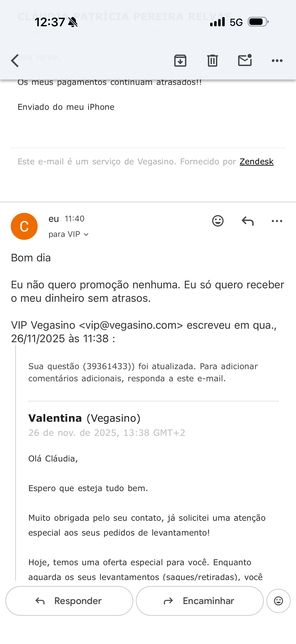Open more options for 11:40 message
The height and width of the screenshot is (644, 296).
pyautogui.click(x=277, y=221)
